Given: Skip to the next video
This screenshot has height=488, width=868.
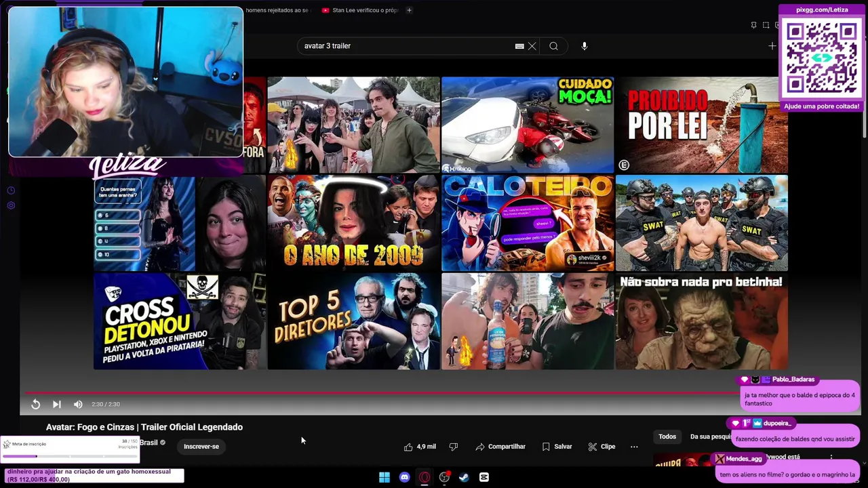Looking at the screenshot, I should click(x=57, y=404).
